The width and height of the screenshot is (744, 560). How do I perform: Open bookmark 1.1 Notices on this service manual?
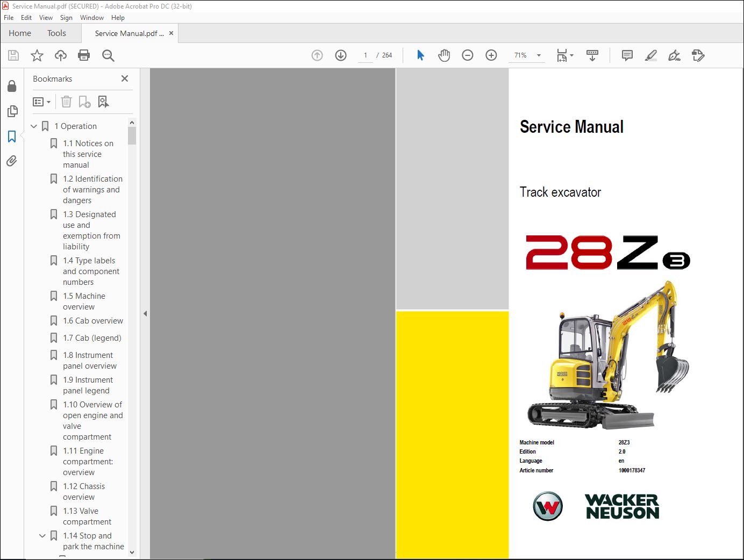[x=88, y=154]
